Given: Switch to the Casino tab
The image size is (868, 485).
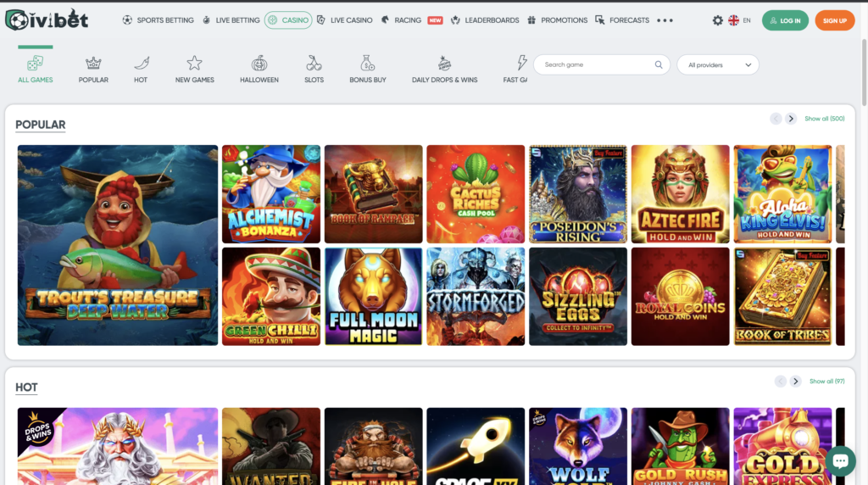Looking at the screenshot, I should coord(288,20).
